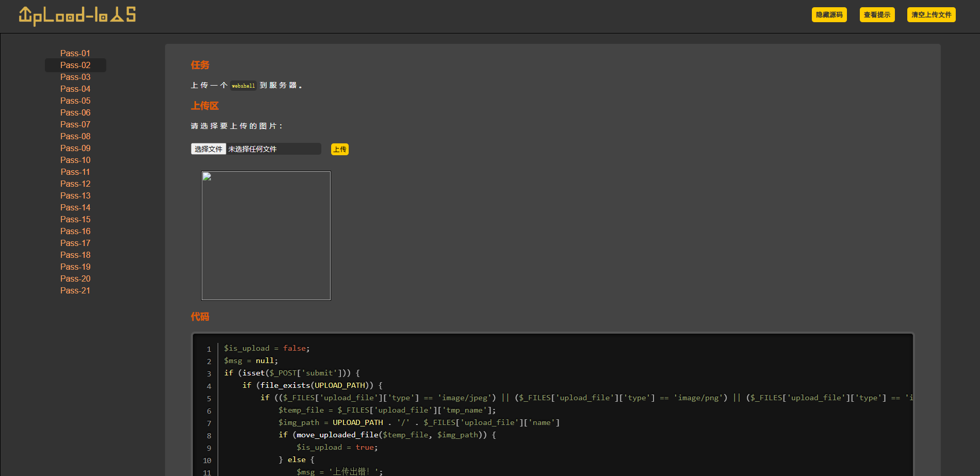Image resolution: width=980 pixels, height=476 pixels.
Task: Open Pass-10
Action: (x=75, y=160)
